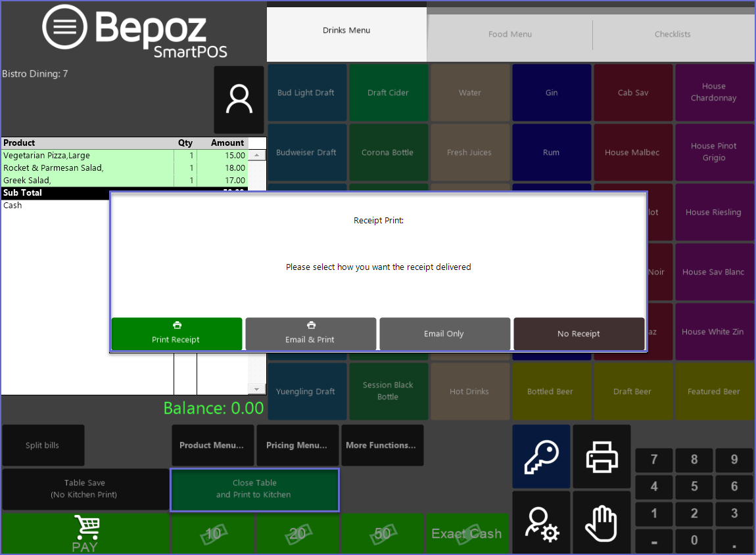Open the operator settings gear icon
The image size is (756, 555).
(541, 523)
